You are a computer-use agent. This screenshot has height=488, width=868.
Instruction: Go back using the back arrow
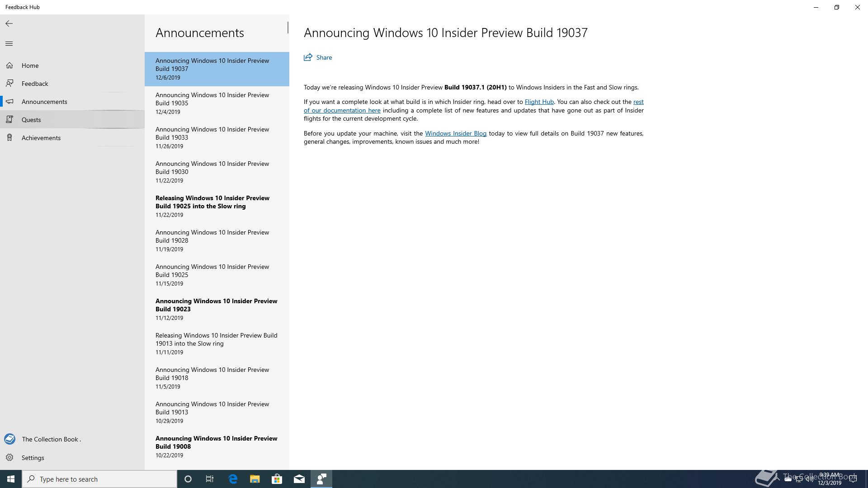[9, 23]
